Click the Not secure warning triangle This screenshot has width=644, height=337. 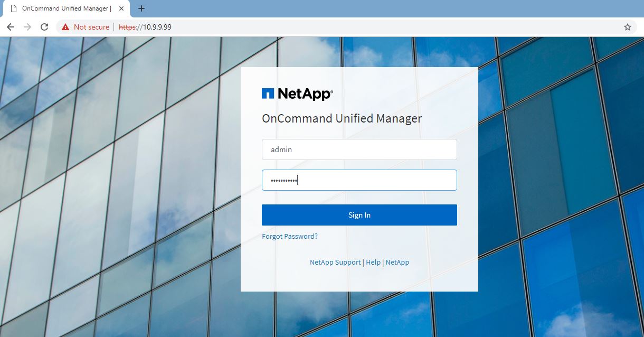[64, 26]
